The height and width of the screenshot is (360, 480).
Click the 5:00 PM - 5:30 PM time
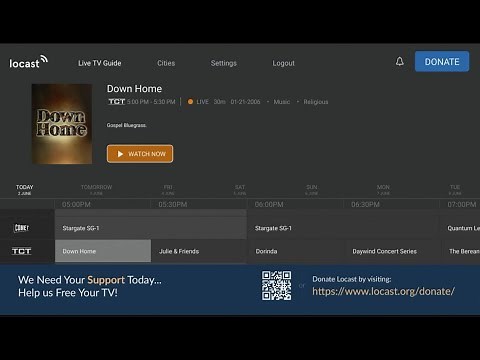[151, 102]
